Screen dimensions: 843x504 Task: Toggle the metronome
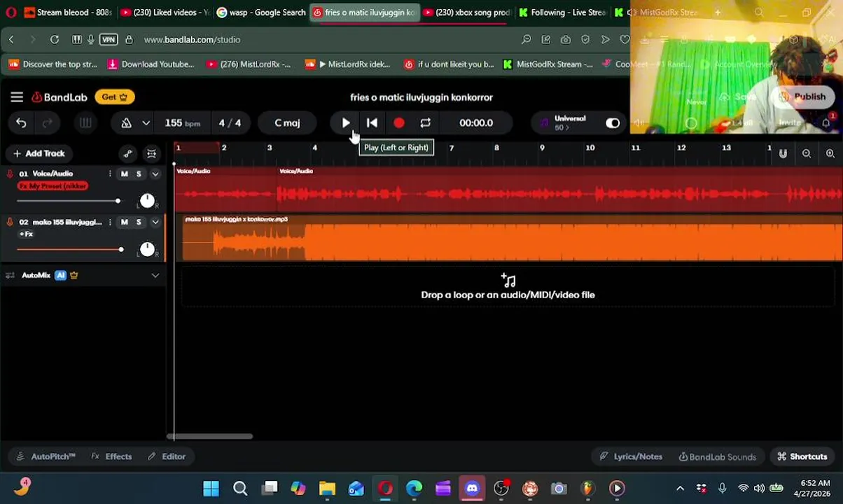pyautogui.click(x=127, y=123)
